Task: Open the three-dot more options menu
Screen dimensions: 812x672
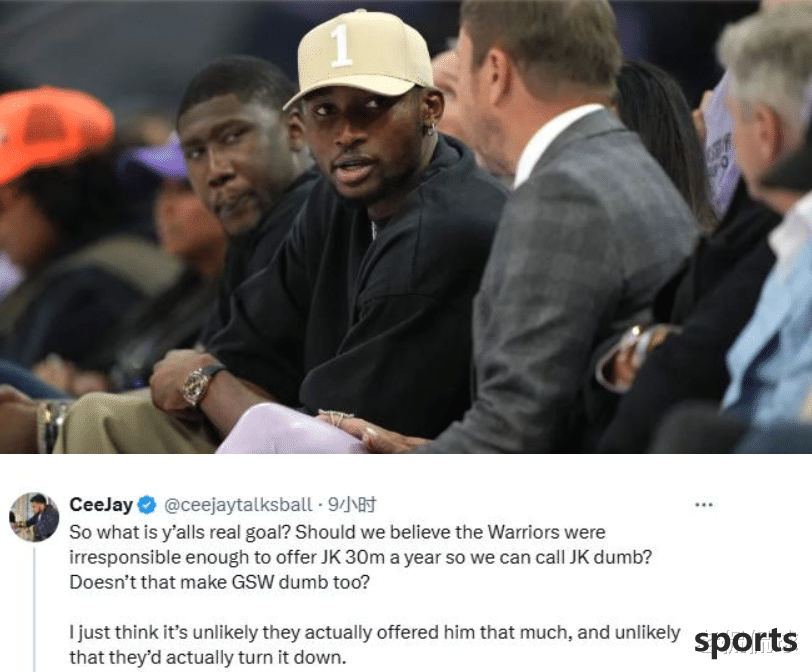Action: [704, 504]
